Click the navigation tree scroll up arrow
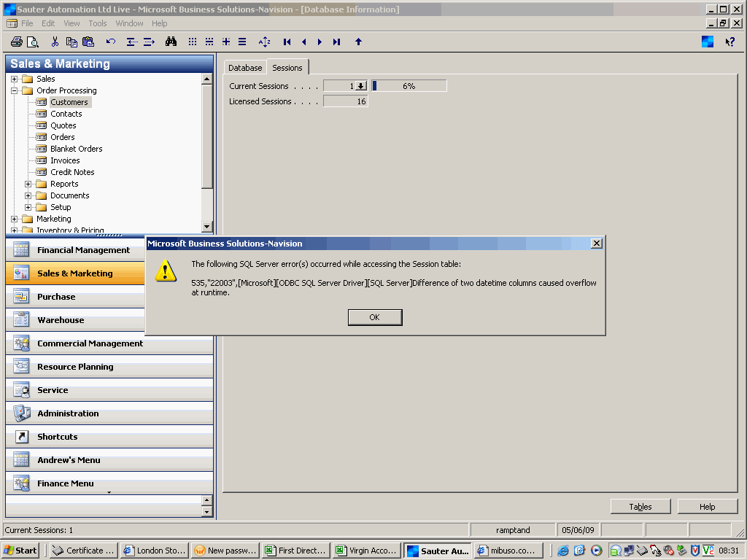This screenshot has height=560, width=747. click(206, 79)
